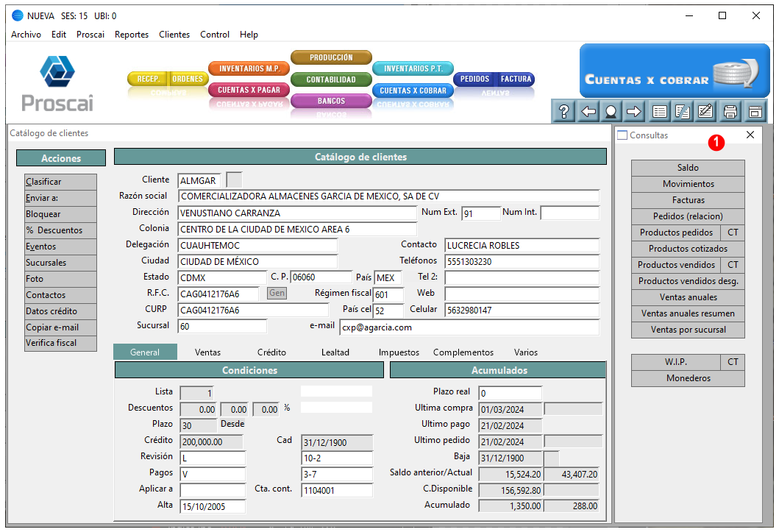This screenshot has height=532, width=779.
Task: Switch to the Complementos tab
Action: click(x=463, y=352)
